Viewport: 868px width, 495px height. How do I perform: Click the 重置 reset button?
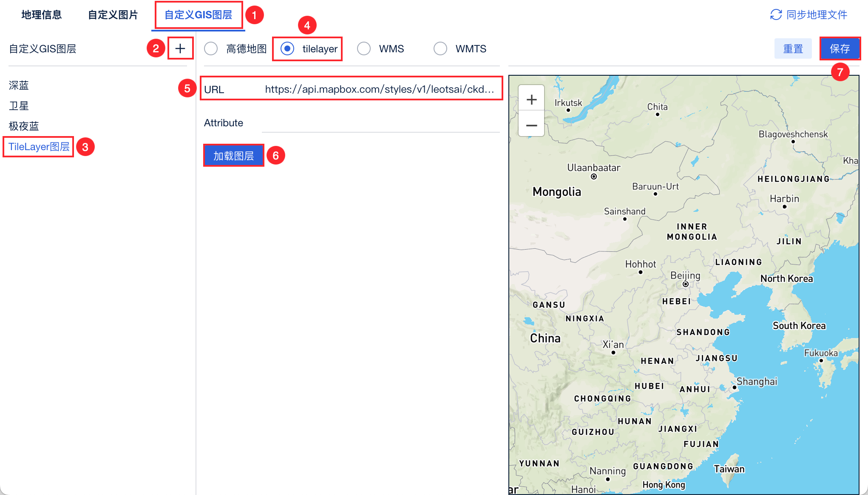click(x=793, y=48)
